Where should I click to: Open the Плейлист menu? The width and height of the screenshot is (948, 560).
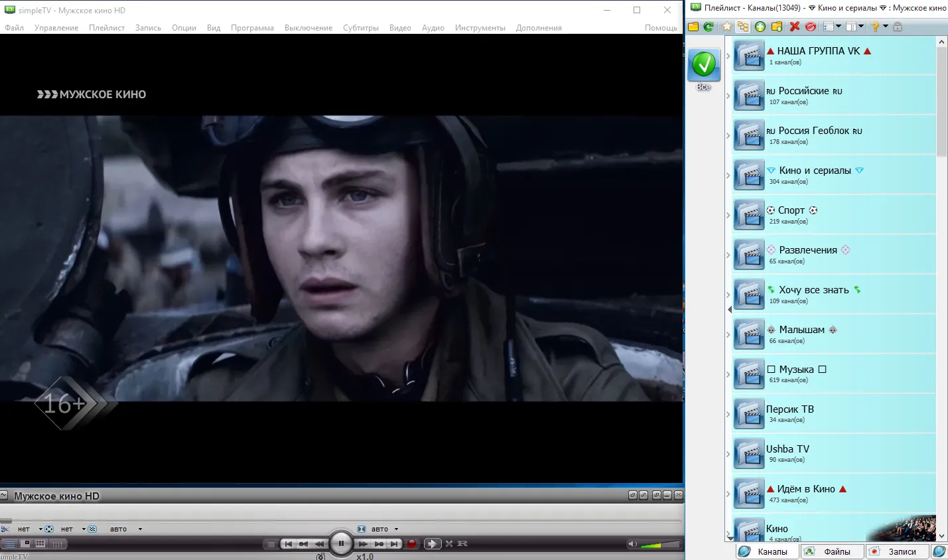[x=107, y=28]
